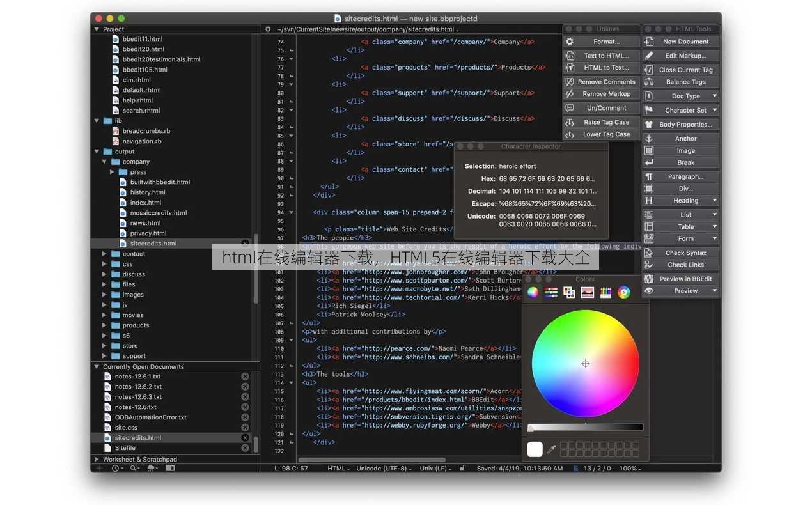Open the clock recent-files popup under the sidebar

tap(117, 468)
